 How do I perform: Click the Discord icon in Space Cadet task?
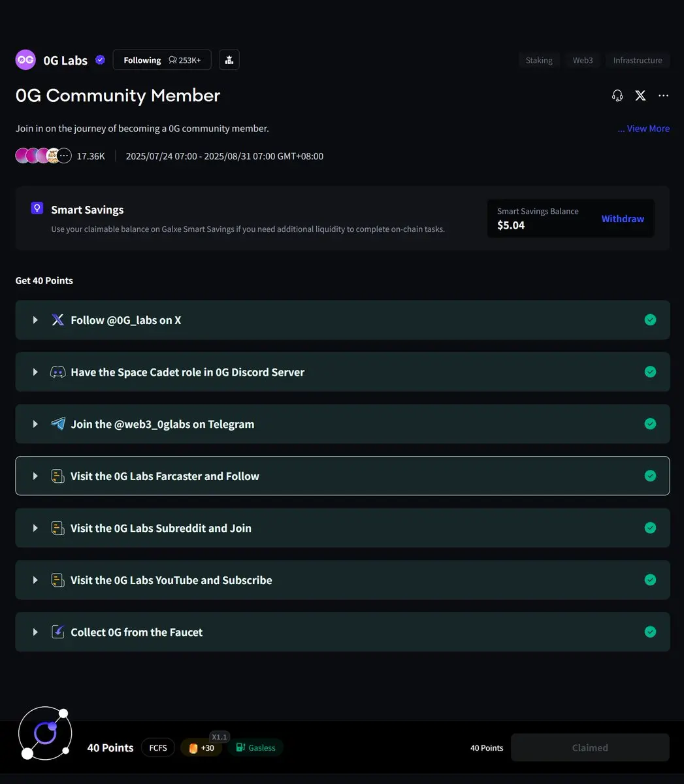(58, 372)
